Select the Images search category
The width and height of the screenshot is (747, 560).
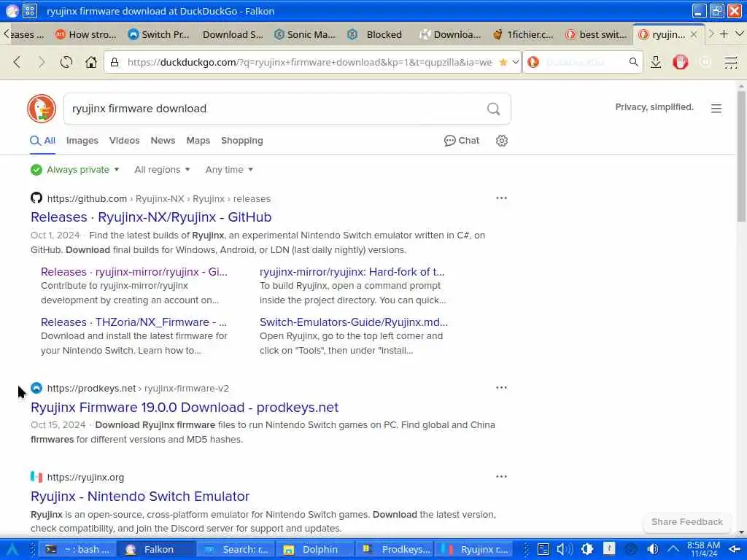tap(82, 141)
